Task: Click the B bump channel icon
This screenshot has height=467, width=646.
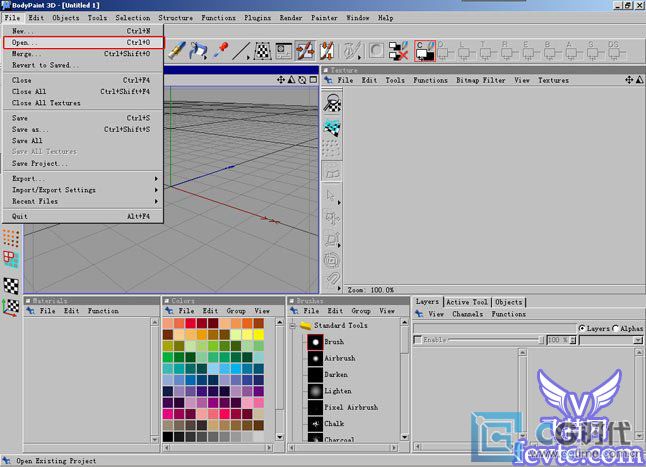Action: click(550, 51)
